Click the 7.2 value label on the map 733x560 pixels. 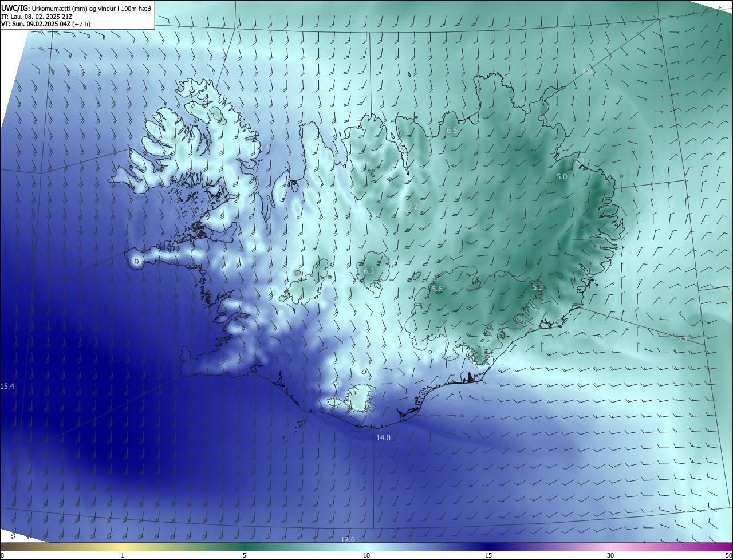(413, 206)
